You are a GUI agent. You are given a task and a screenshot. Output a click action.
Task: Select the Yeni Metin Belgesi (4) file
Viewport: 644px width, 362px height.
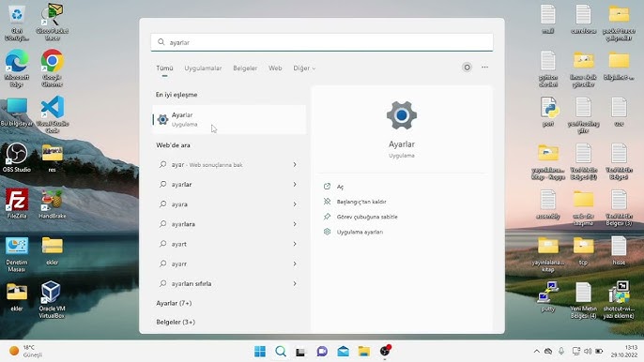(x=583, y=300)
